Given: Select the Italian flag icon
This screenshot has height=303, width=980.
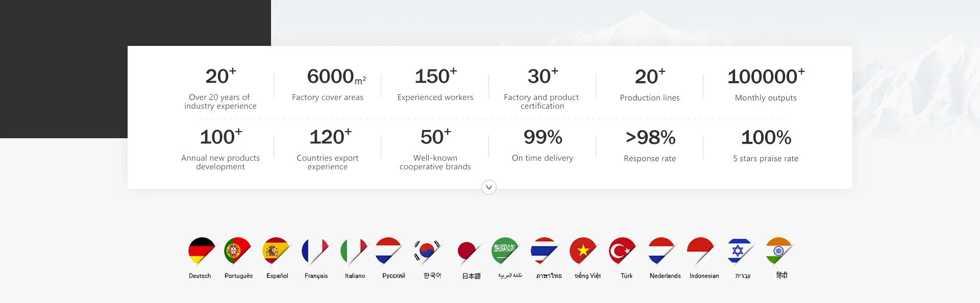Looking at the screenshot, I should [x=354, y=250].
